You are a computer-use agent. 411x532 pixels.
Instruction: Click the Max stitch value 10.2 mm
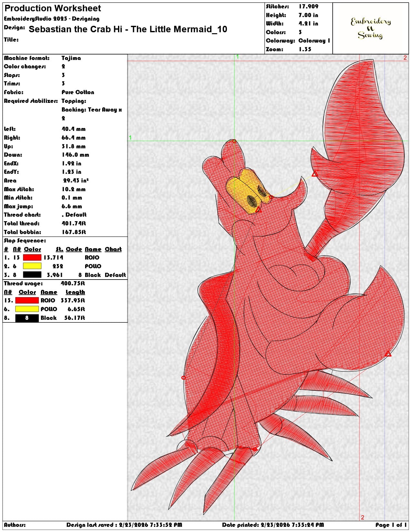pos(74,189)
